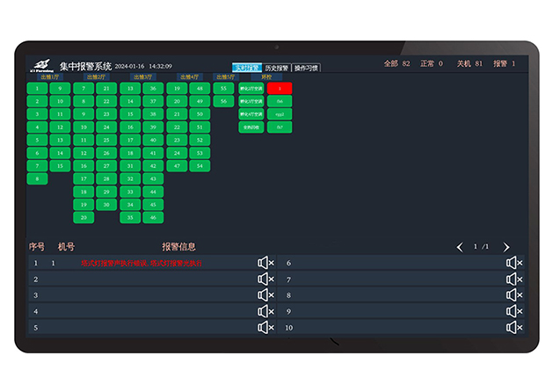Click the 全部 82 total counter
Image resolution: width=553 pixels, height=392 pixels.
click(397, 64)
